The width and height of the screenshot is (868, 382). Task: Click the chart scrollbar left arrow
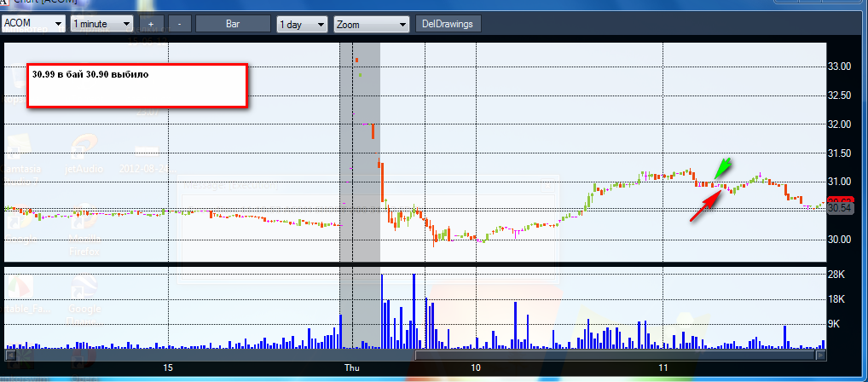click(x=9, y=355)
